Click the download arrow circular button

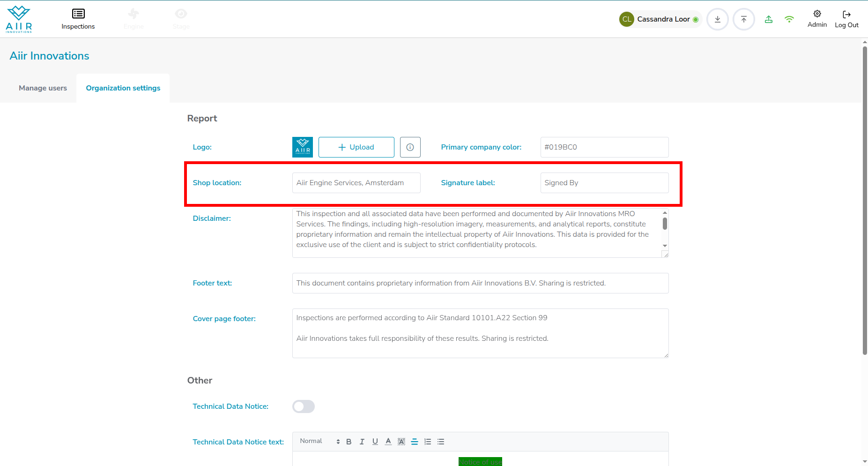coord(718,19)
